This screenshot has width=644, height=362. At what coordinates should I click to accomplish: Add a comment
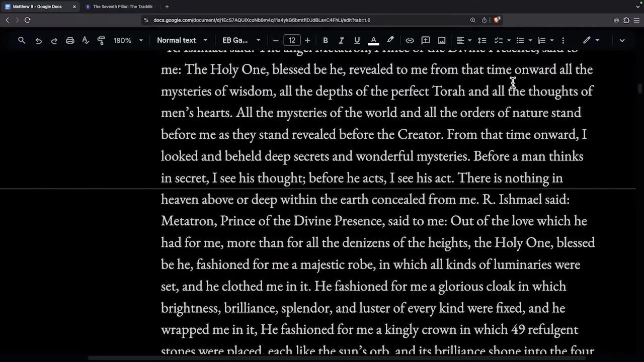click(426, 40)
